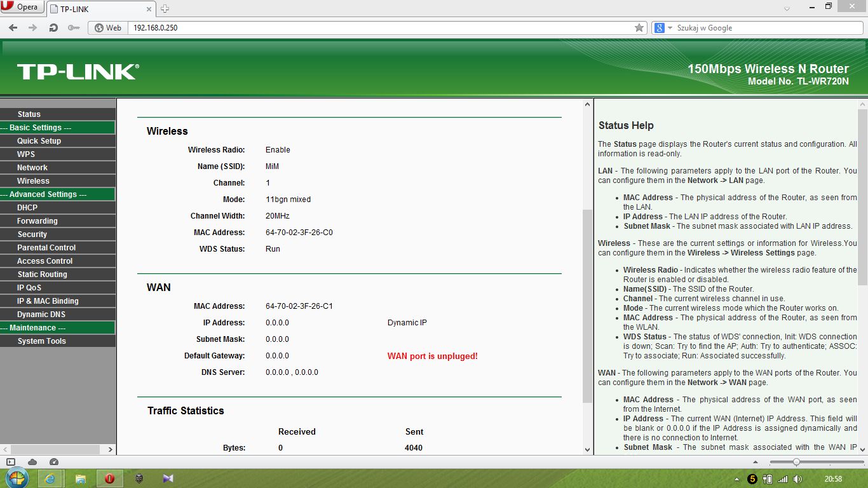Open Opera Link cloud sync icon
This screenshot has width=868, height=488.
[32, 462]
